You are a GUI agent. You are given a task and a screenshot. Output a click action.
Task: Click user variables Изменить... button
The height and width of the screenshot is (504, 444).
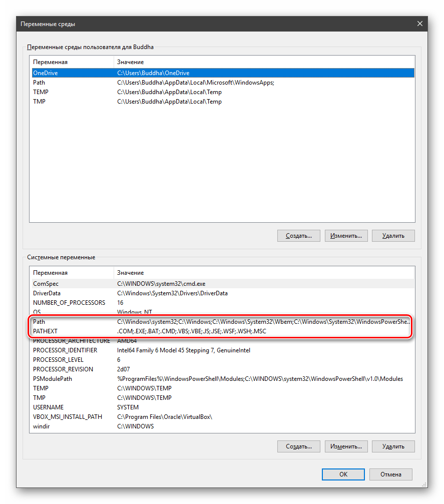(346, 236)
